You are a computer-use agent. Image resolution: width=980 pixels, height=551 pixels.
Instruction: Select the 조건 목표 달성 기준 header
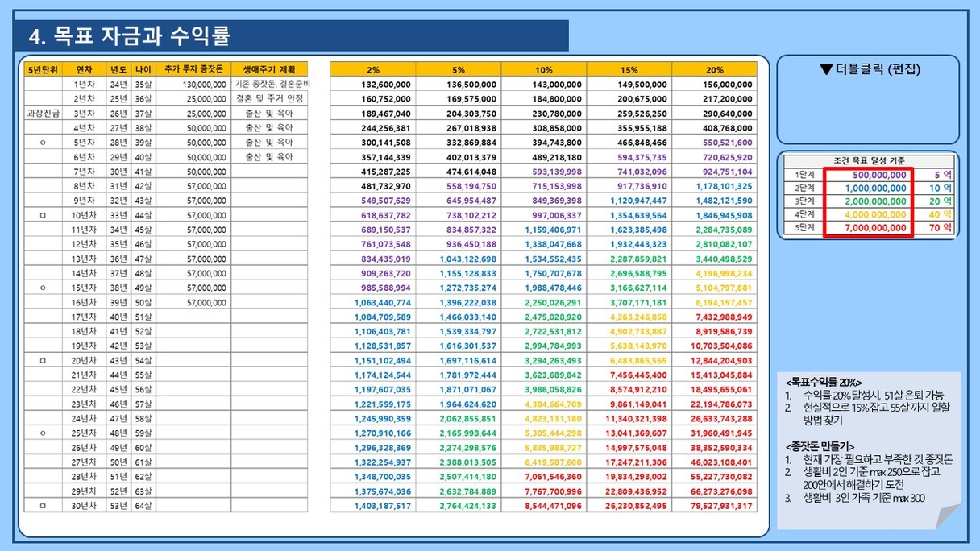click(x=867, y=161)
